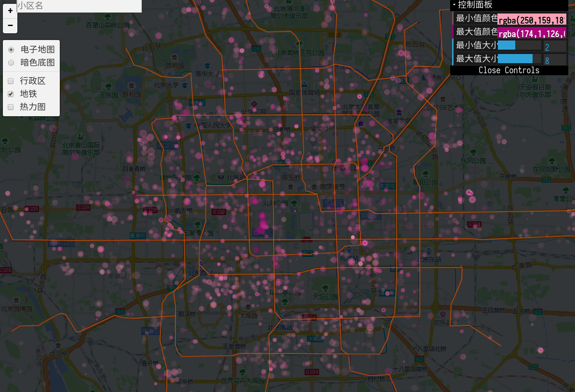The width and height of the screenshot is (575, 392).
Task: Uncheck the 地铁 subway layer checkbox
Action: 11,94
